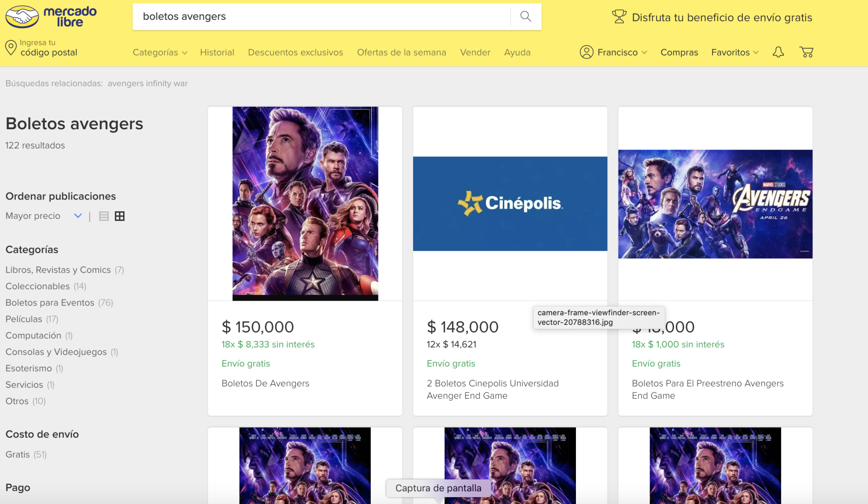Image resolution: width=868 pixels, height=504 pixels.
Task: Switch to grid view layout
Action: pyautogui.click(x=120, y=216)
